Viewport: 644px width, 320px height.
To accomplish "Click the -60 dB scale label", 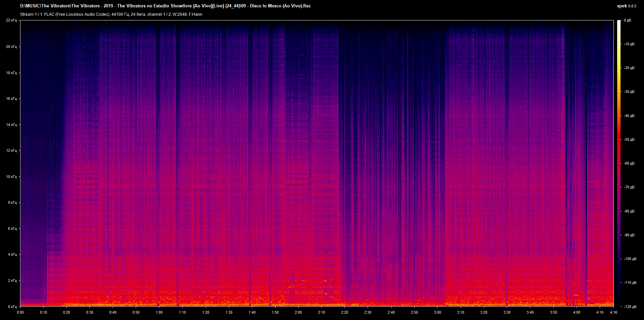I will point(629,163).
